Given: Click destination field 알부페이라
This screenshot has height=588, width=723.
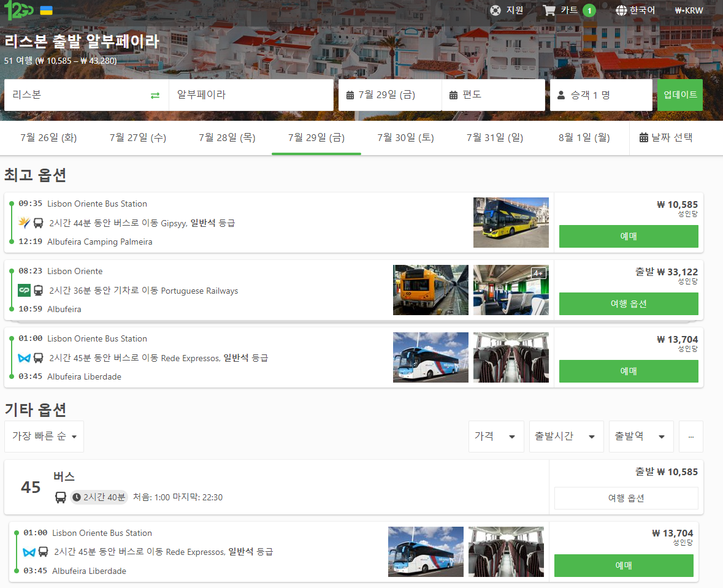Looking at the screenshot, I should pos(251,95).
